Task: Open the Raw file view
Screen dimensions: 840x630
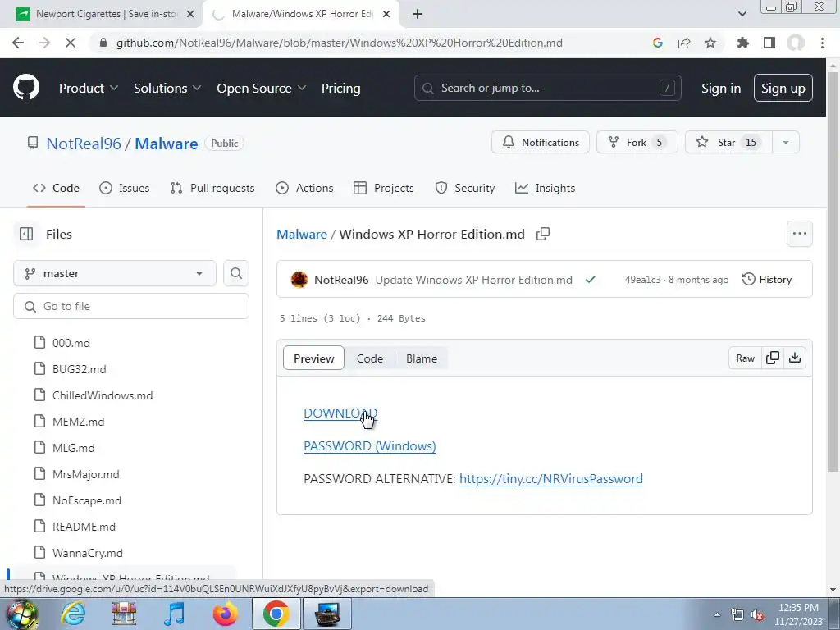Action: pos(745,358)
